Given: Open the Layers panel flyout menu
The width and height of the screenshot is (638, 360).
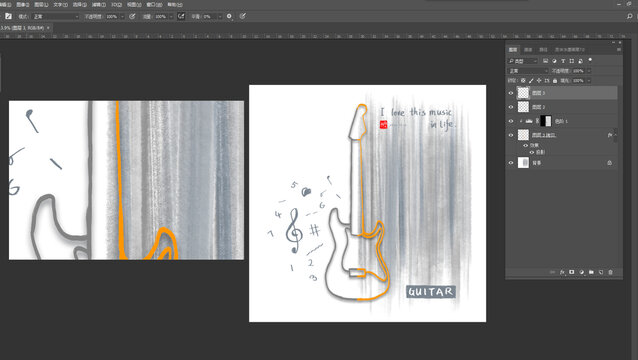Looking at the screenshot, I should (619, 50).
